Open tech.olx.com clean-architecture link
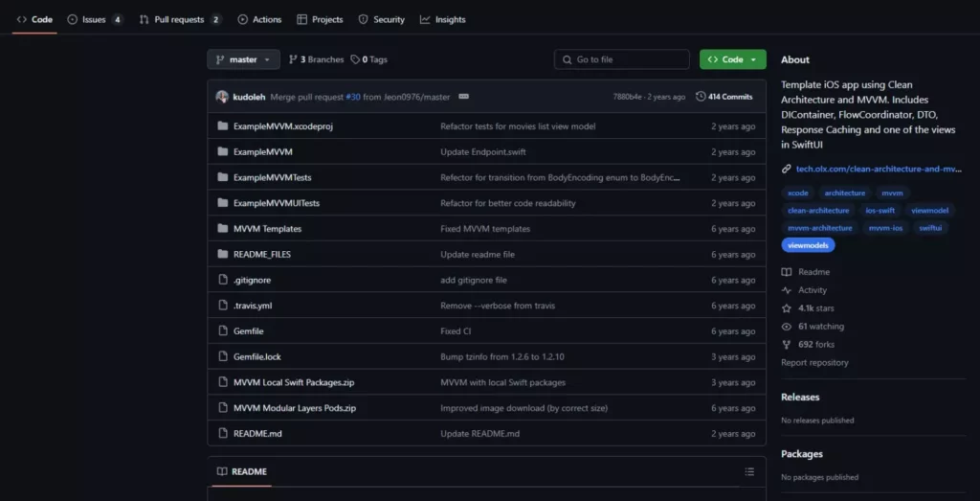This screenshot has height=501, width=980. pyautogui.click(x=879, y=169)
